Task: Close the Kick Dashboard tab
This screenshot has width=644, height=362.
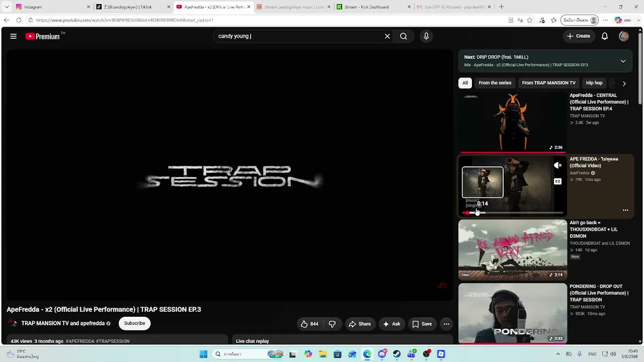Action: (409, 7)
